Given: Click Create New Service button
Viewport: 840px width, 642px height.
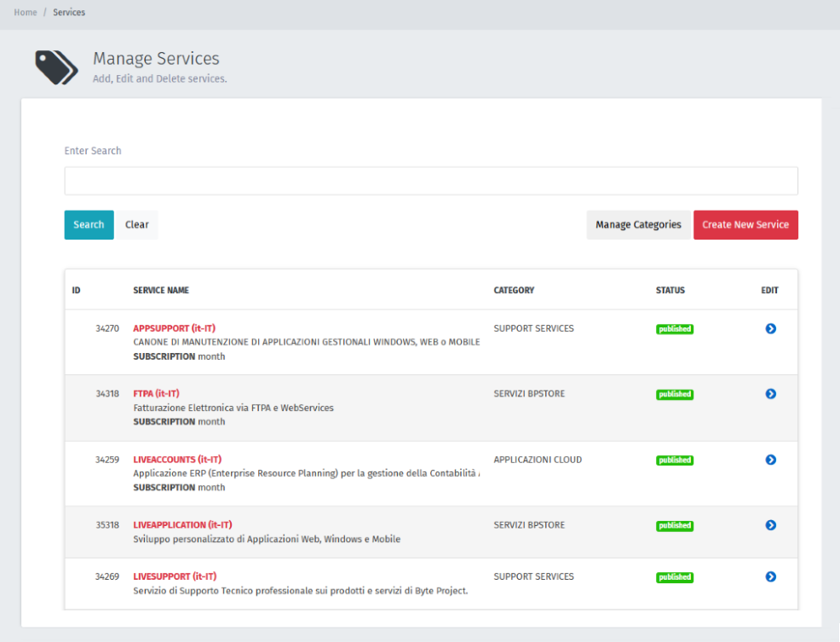Looking at the screenshot, I should (x=745, y=225).
